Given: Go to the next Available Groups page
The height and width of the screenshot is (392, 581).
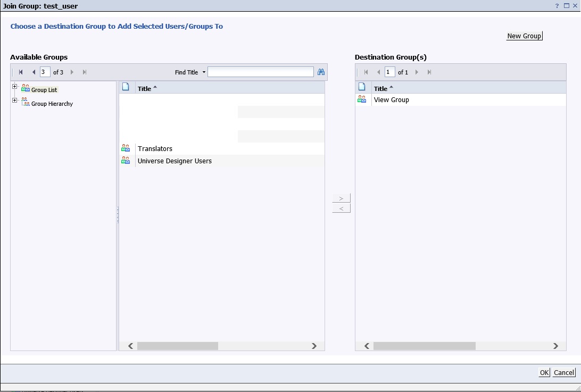Looking at the screenshot, I should [72, 72].
